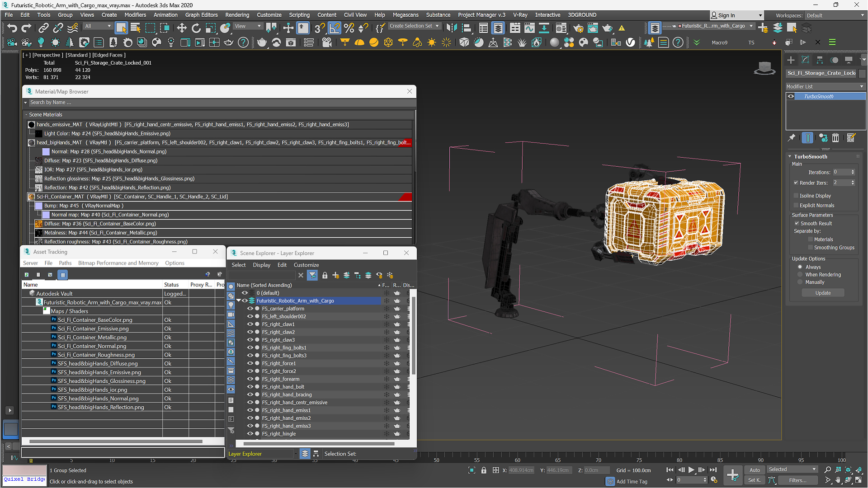Open Asset Tracking Paths menu
The height and width of the screenshot is (488, 868).
[x=65, y=263]
